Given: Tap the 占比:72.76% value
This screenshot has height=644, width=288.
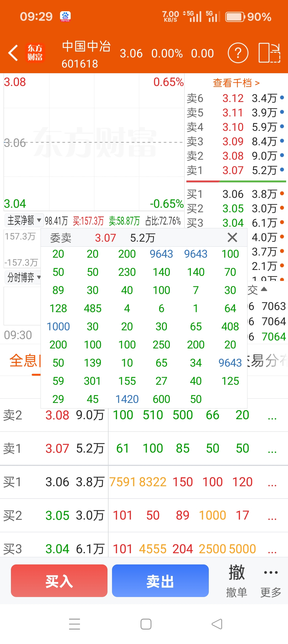Looking at the screenshot, I should 163,221.
